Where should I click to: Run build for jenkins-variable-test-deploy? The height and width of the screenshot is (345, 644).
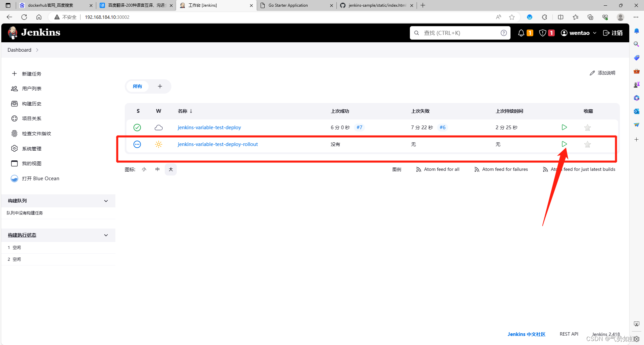point(564,127)
